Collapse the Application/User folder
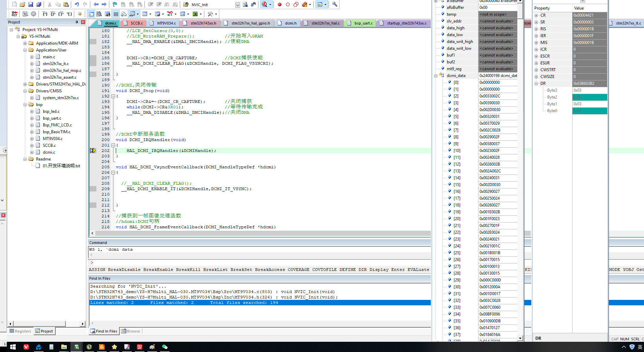644x352 pixels. 25,50
